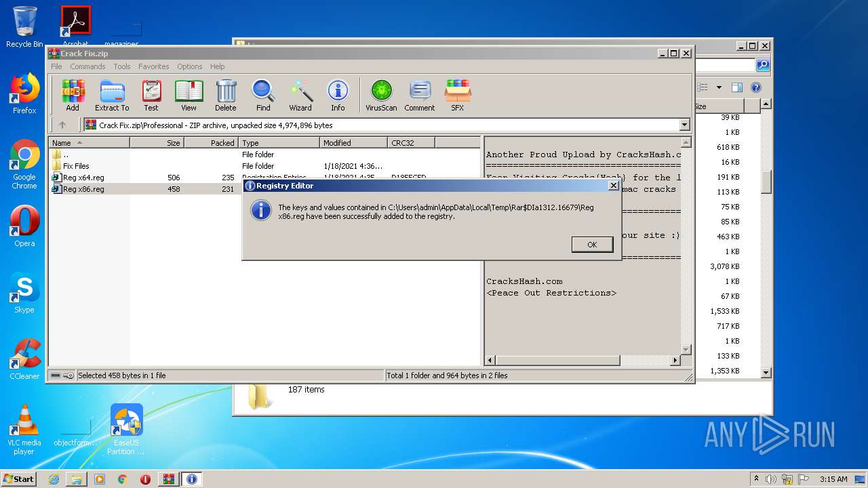Toggle Explorer preview pane icon
Image resolution: width=868 pixels, height=488 pixels.
click(x=737, y=87)
